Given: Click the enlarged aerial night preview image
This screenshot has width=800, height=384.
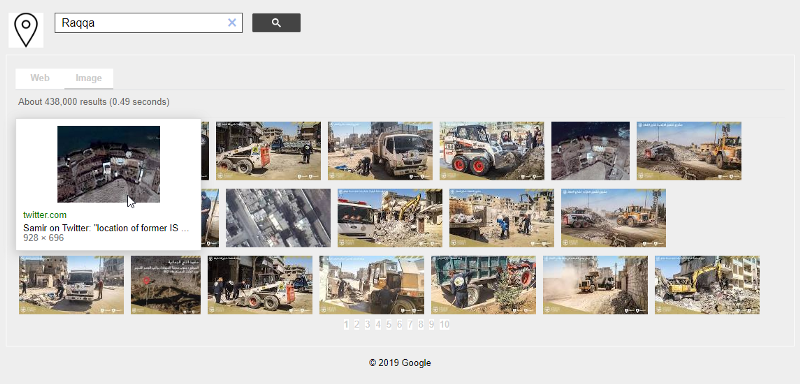Looking at the screenshot, I should click(109, 164).
